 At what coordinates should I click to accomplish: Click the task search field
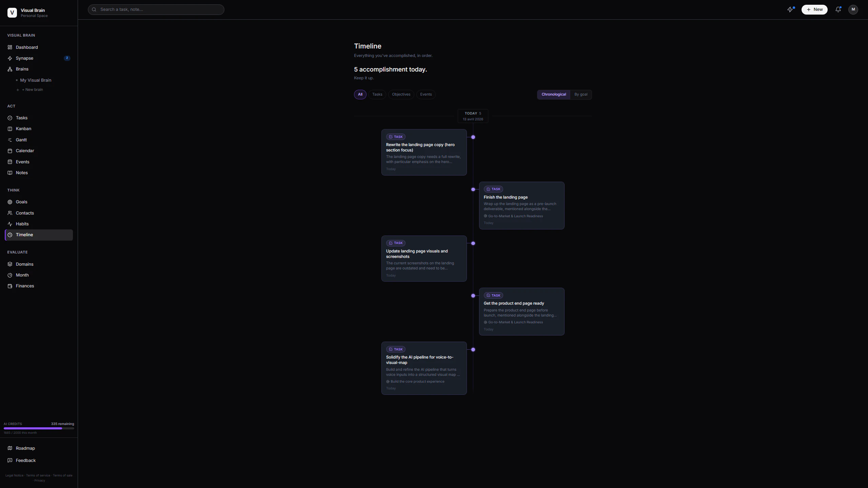[x=156, y=9]
